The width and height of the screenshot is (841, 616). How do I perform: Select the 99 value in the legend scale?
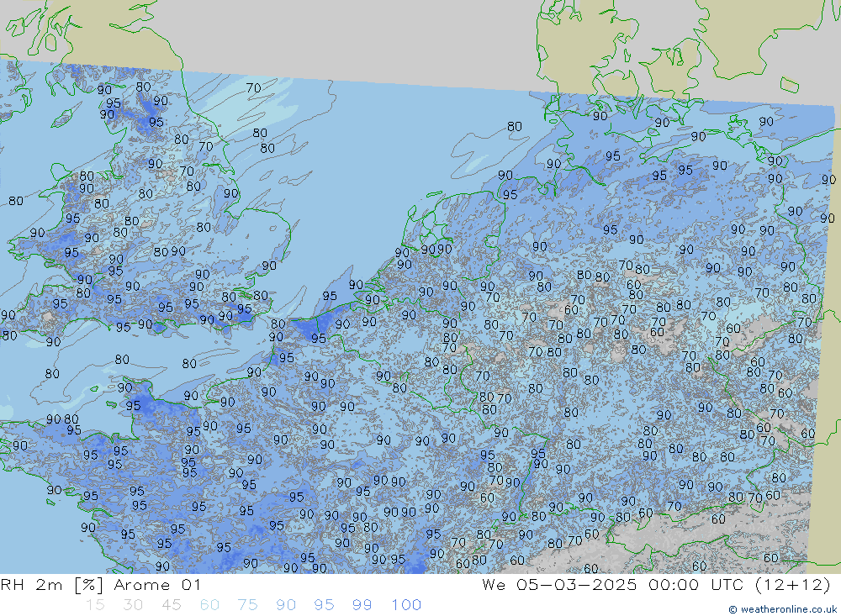coord(362,605)
